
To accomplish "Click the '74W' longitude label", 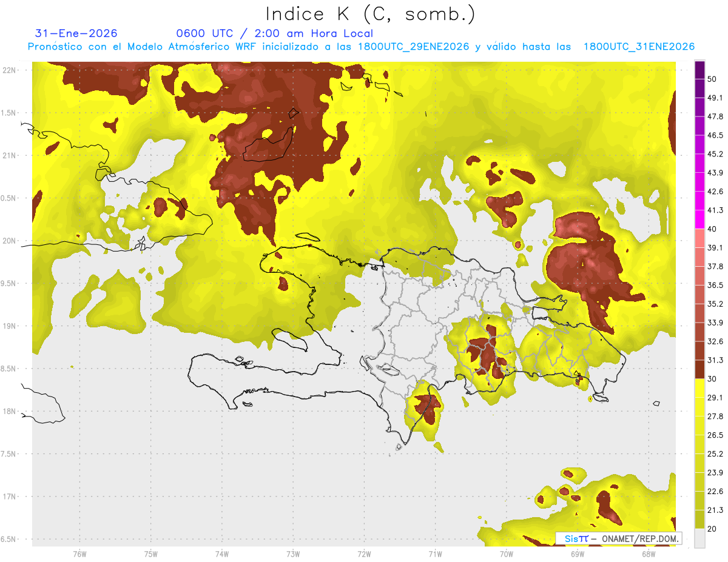I will coord(222,554).
